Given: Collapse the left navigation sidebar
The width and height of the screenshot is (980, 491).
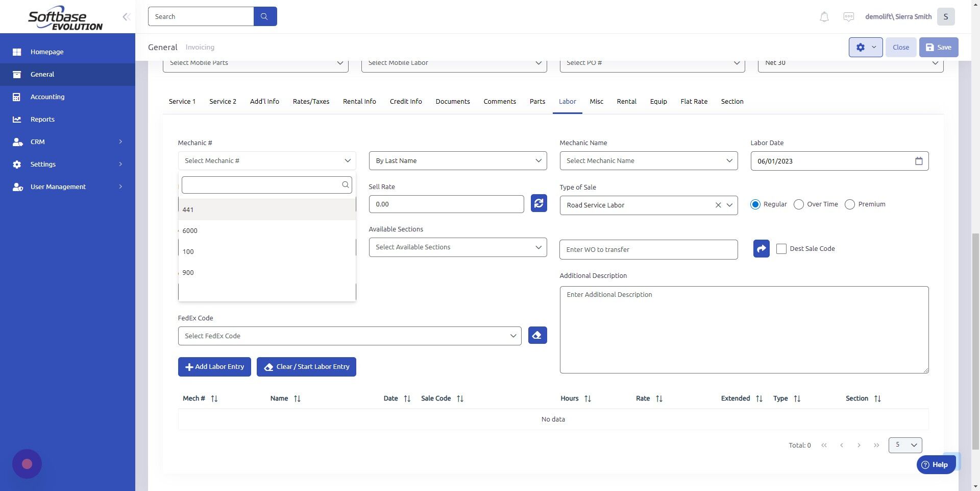Looking at the screenshot, I should pos(126,16).
